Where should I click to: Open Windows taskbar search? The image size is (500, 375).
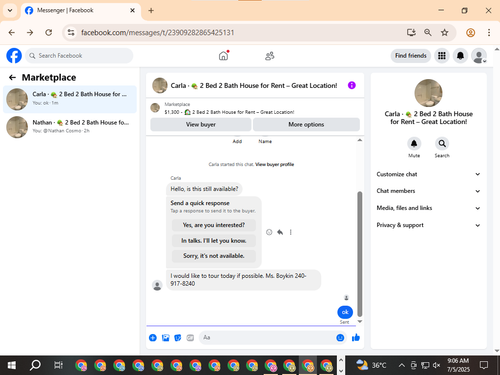tap(35, 365)
